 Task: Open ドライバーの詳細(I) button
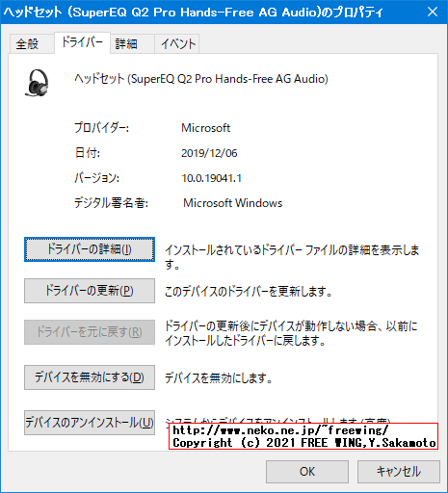(90, 249)
